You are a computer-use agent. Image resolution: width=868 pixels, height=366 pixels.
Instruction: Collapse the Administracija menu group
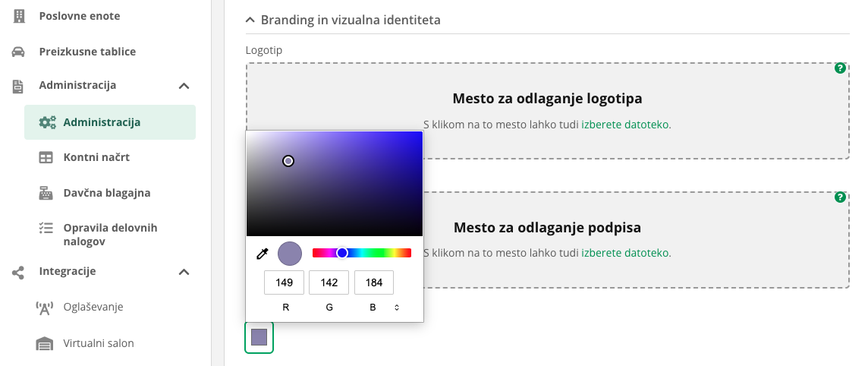[184, 86]
